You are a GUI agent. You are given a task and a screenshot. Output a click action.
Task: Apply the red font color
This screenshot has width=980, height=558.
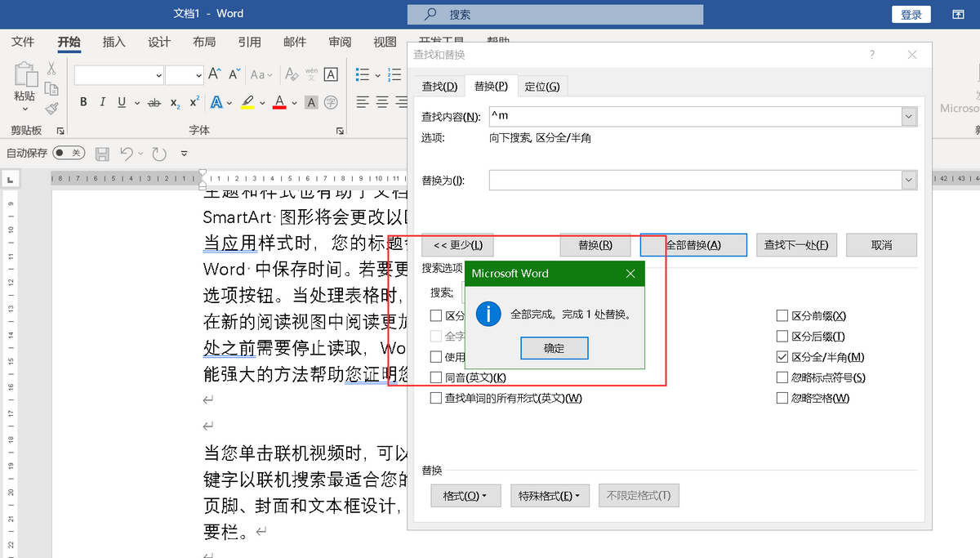coord(279,103)
